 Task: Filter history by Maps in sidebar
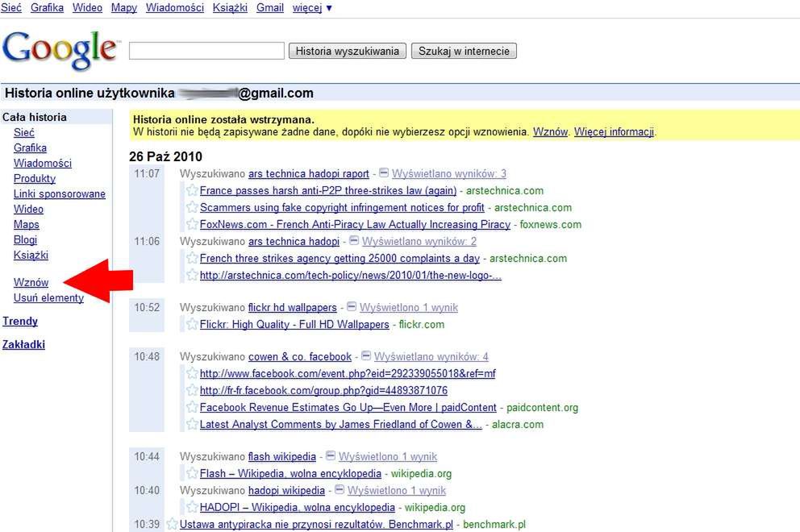tap(27, 224)
